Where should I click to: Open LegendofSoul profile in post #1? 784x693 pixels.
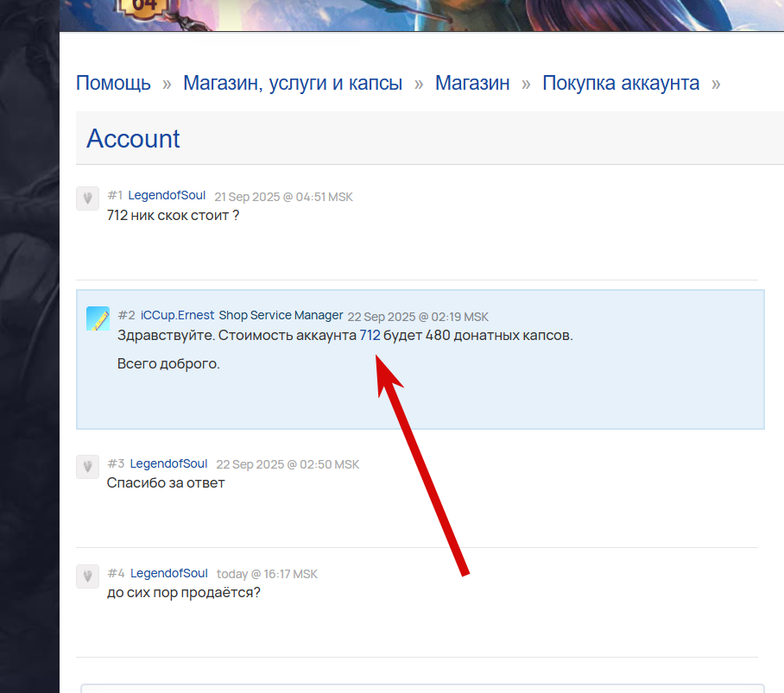tap(167, 195)
